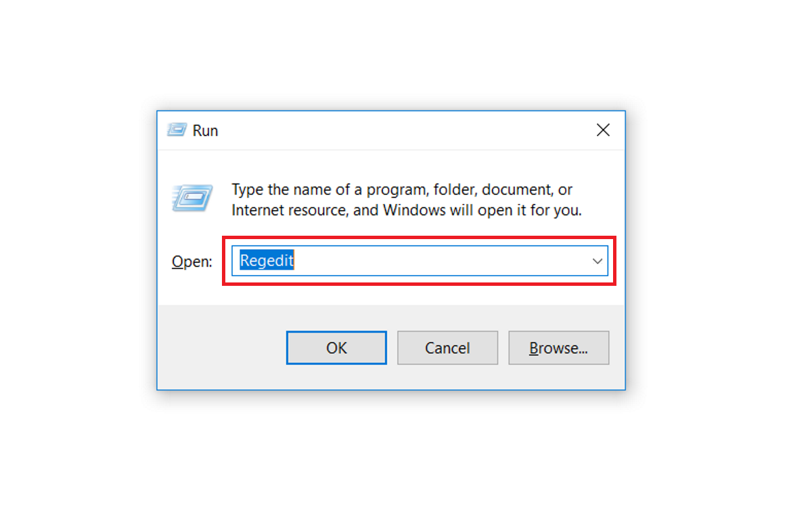Click the Run title text
This screenshot has width=812, height=508.
coord(205,130)
